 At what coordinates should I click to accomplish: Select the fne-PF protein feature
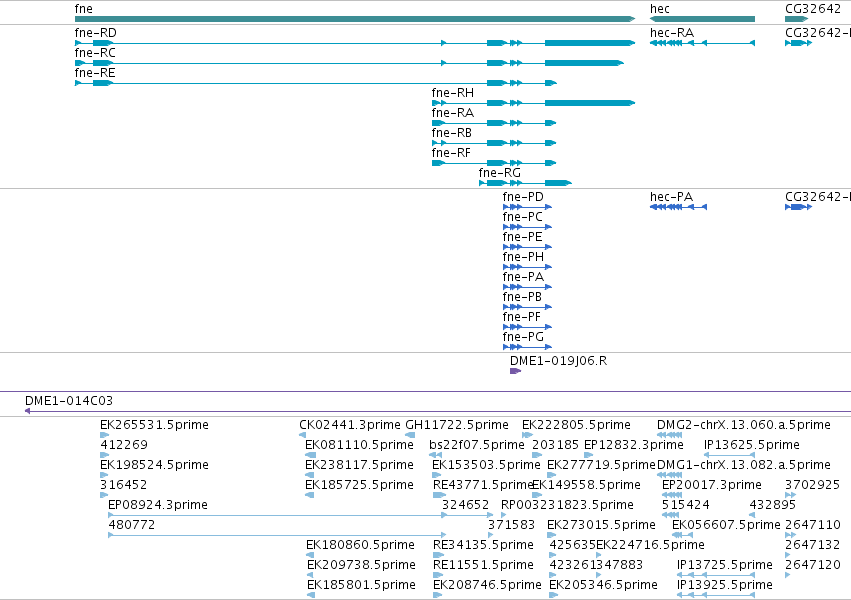(x=527, y=327)
